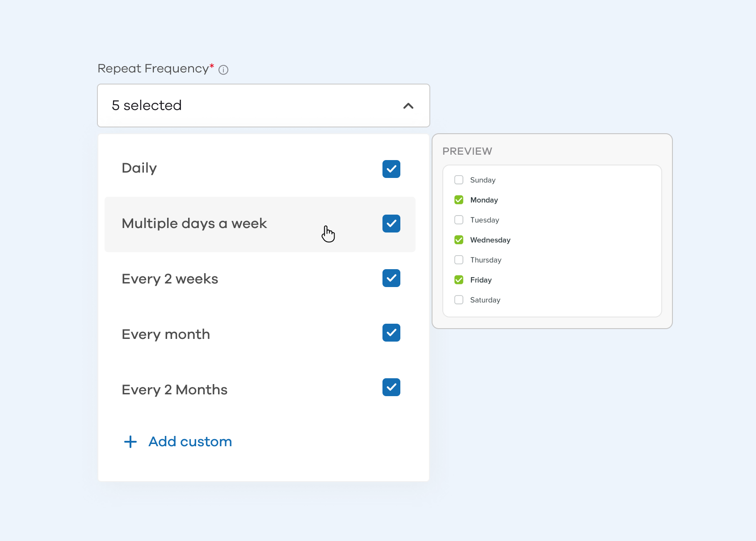Viewport: 756px width, 541px height.
Task: Uncheck the Monday checkbox in Preview
Action: click(459, 200)
